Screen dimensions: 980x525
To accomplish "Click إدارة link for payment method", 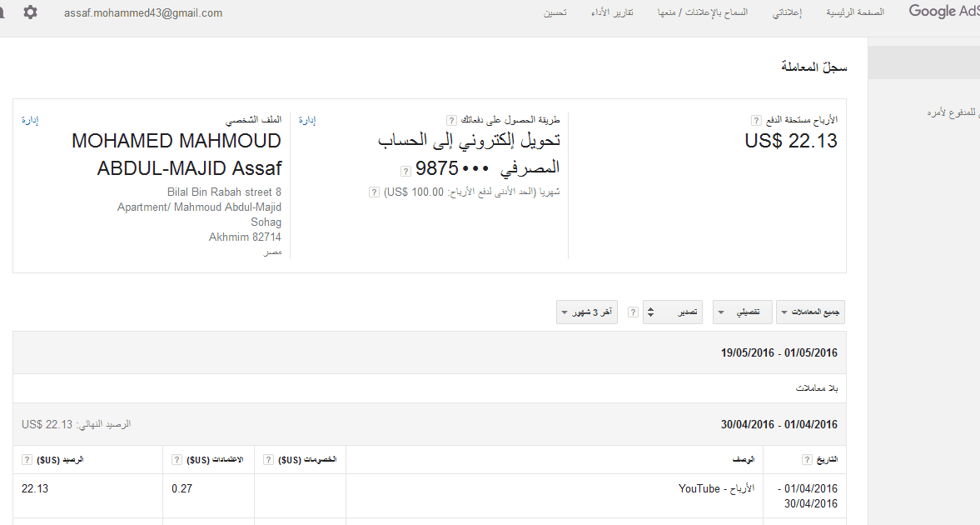I will tap(307, 120).
